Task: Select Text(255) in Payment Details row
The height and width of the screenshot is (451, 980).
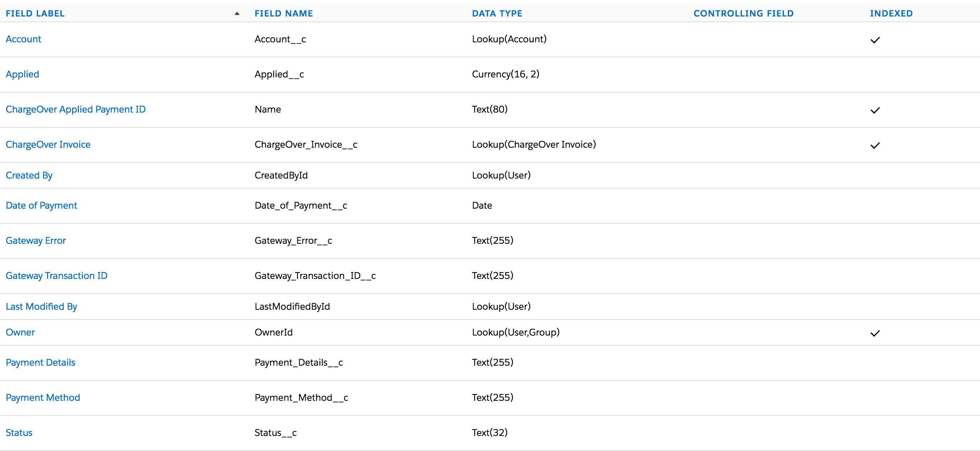Action: [492, 362]
